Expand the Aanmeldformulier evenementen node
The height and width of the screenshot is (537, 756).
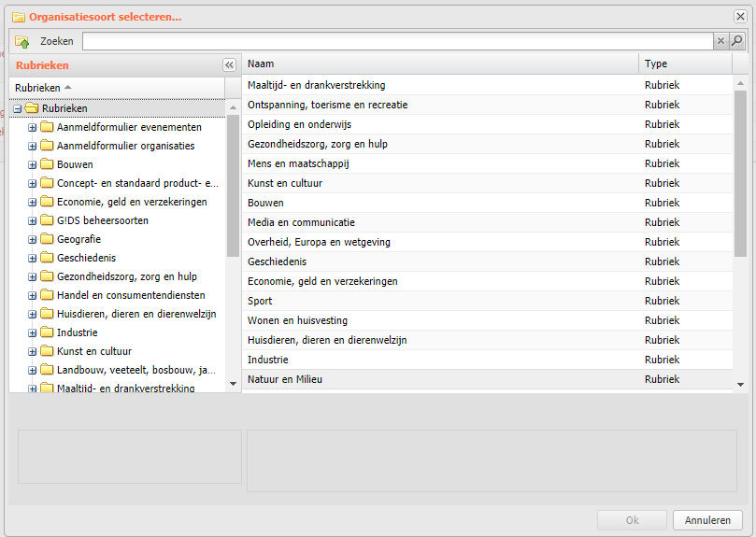(33, 128)
